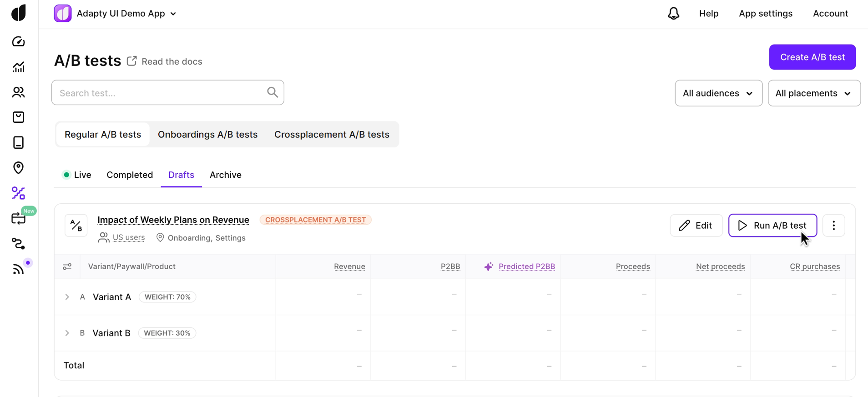The height and width of the screenshot is (397, 868).
Task: Open the dashboard gauge icon in sidebar
Action: (19, 42)
